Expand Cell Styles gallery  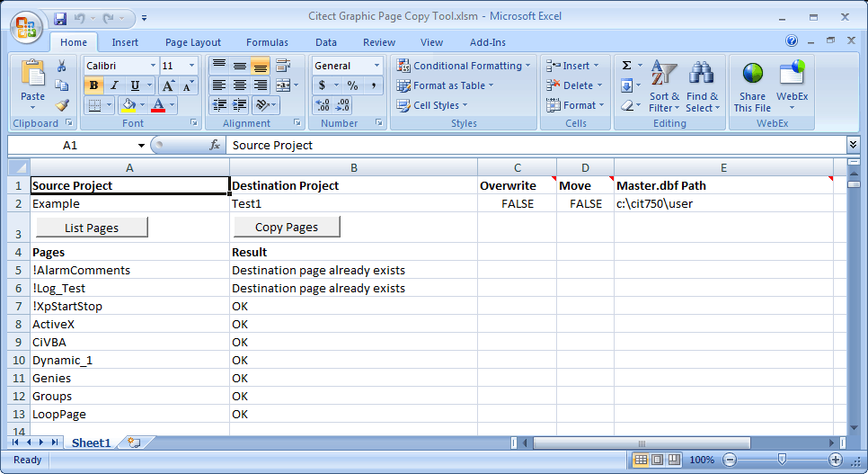click(x=432, y=104)
